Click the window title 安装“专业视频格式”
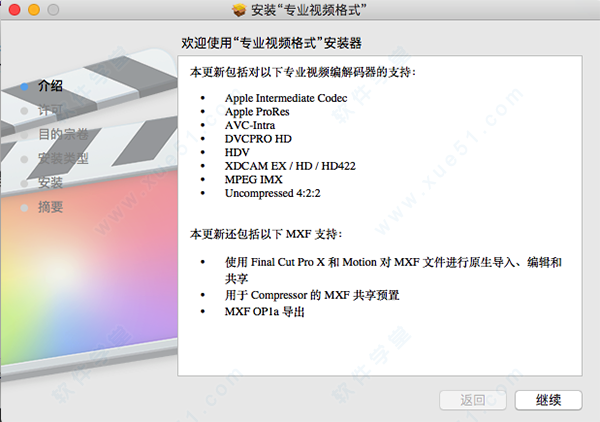The height and width of the screenshot is (422, 600). tap(309, 10)
